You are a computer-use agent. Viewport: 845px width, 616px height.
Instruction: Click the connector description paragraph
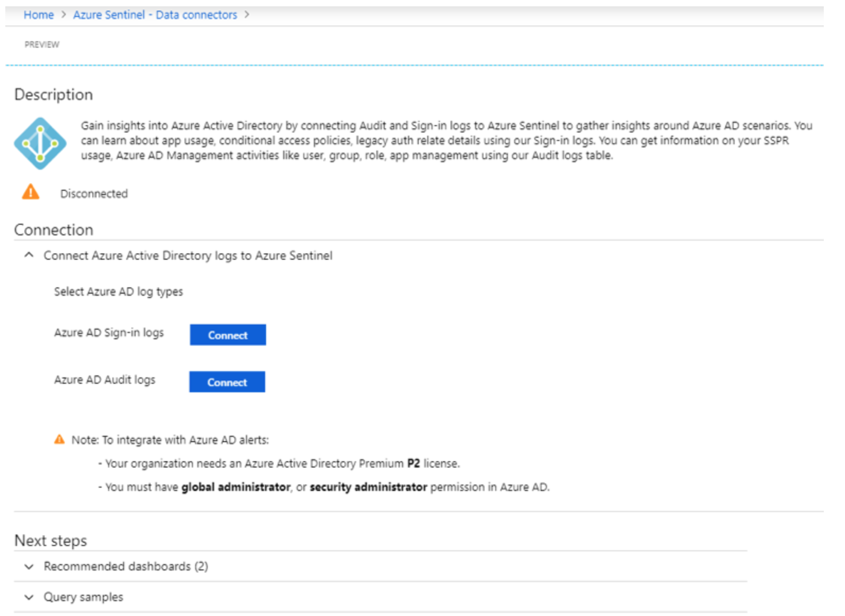coord(446,140)
